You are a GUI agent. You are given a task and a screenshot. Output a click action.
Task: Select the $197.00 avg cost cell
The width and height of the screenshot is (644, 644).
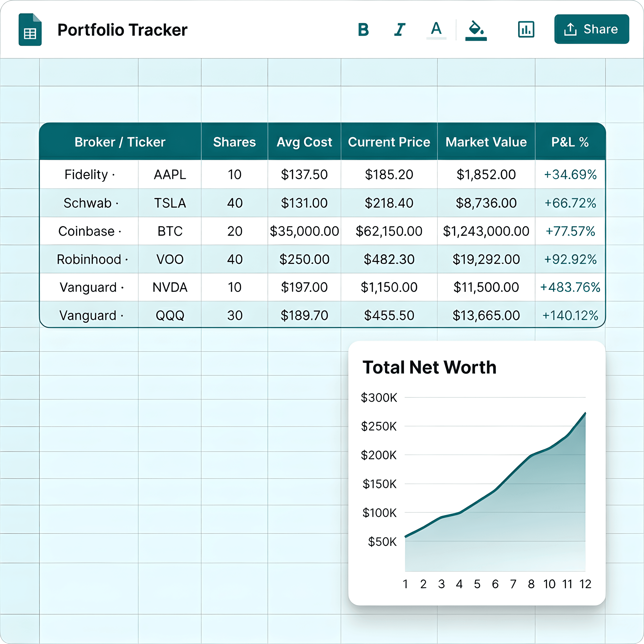pyautogui.click(x=304, y=287)
